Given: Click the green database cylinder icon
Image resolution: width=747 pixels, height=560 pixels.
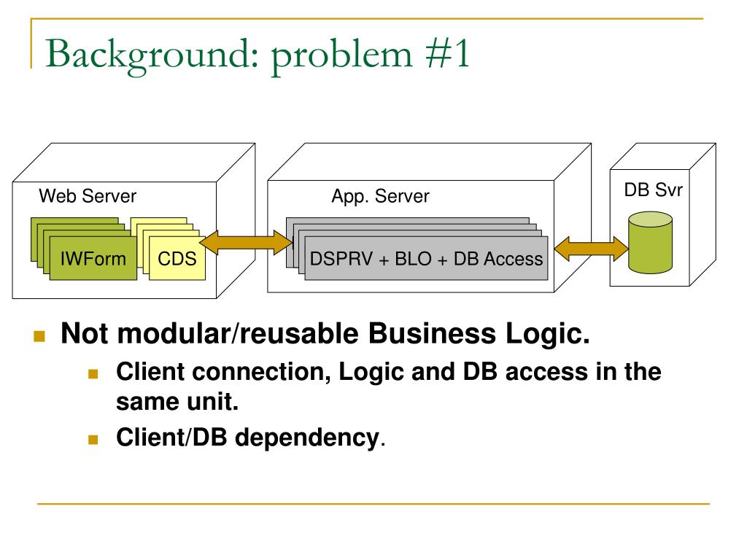Looking at the screenshot, I should 650,243.
